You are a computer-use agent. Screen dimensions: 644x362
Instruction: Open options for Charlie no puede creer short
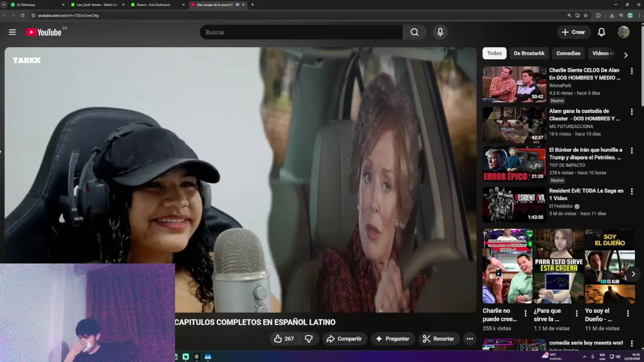(526, 313)
